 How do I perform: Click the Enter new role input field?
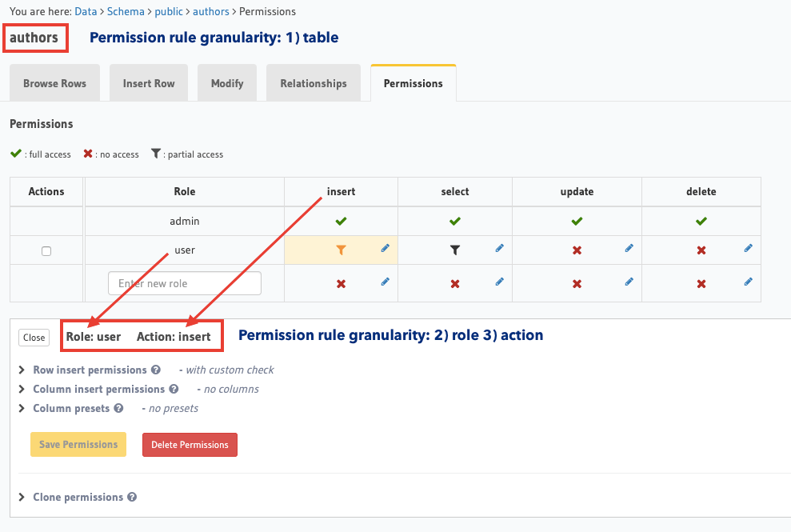185,283
